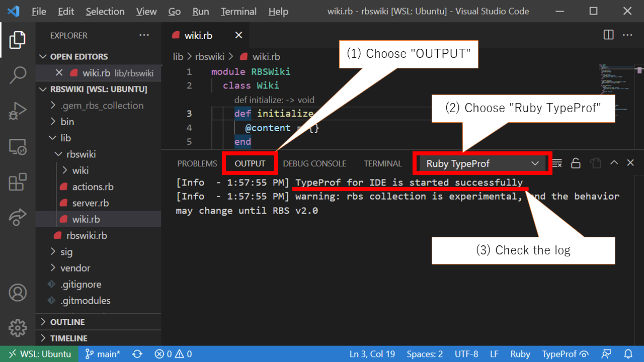This screenshot has width=644, height=362.
Task: Open notifications bell in status bar
Action: (x=628, y=354)
